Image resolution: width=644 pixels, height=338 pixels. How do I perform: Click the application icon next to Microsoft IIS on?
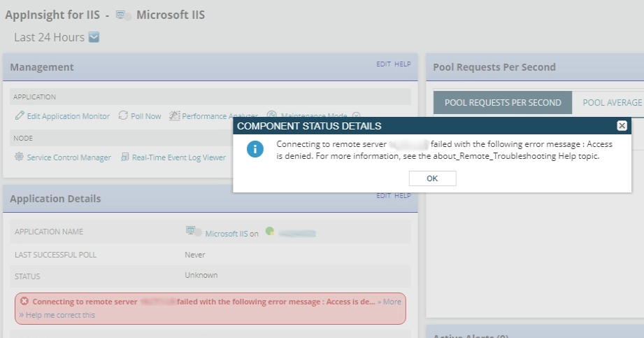click(194, 232)
